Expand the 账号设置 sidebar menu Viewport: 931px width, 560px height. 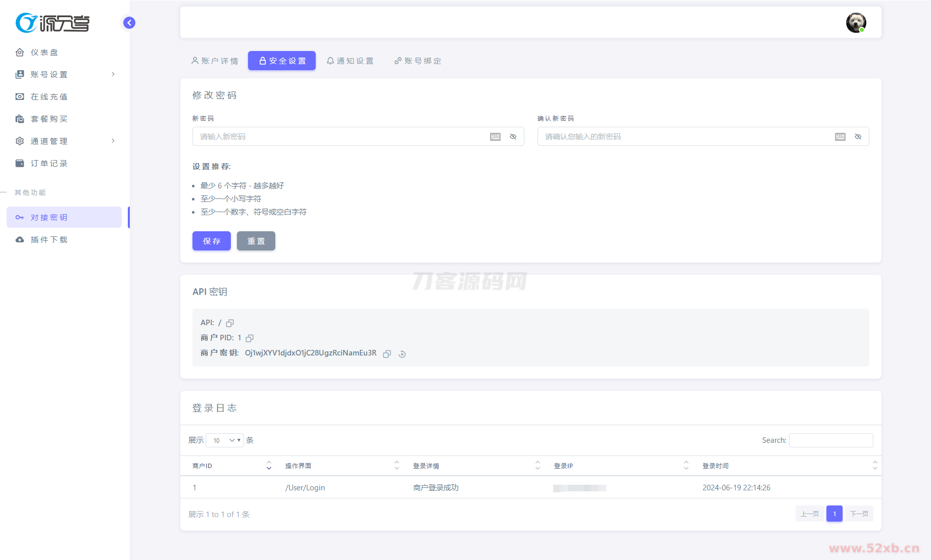[66, 74]
